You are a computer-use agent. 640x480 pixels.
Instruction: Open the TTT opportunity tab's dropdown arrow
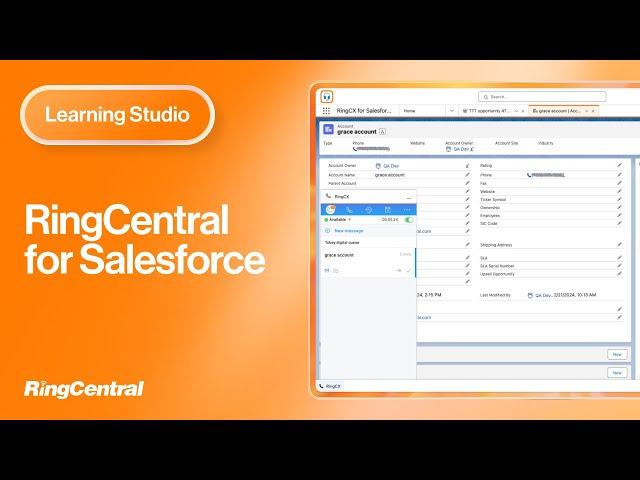point(516,111)
